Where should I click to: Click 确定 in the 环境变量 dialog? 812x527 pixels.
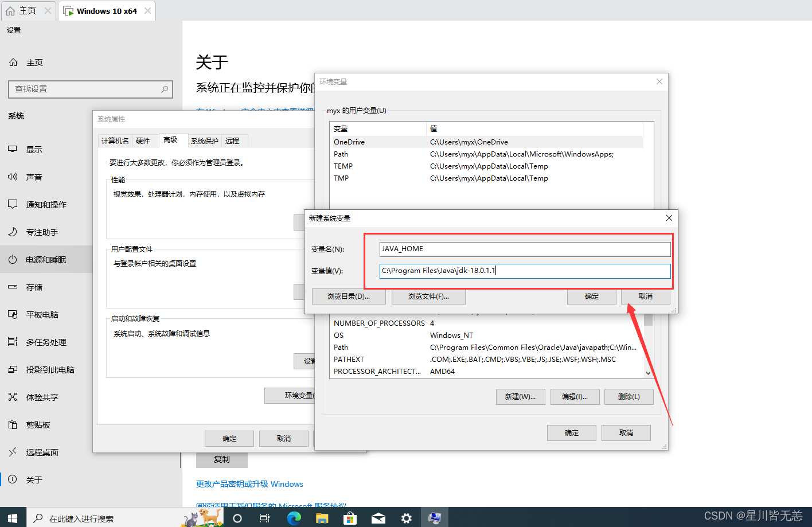572,433
